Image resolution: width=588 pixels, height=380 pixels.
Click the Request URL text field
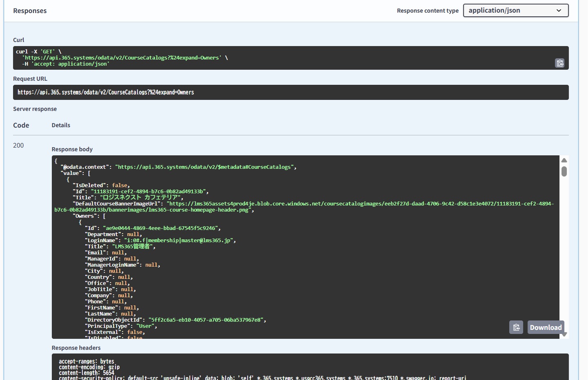coord(291,92)
